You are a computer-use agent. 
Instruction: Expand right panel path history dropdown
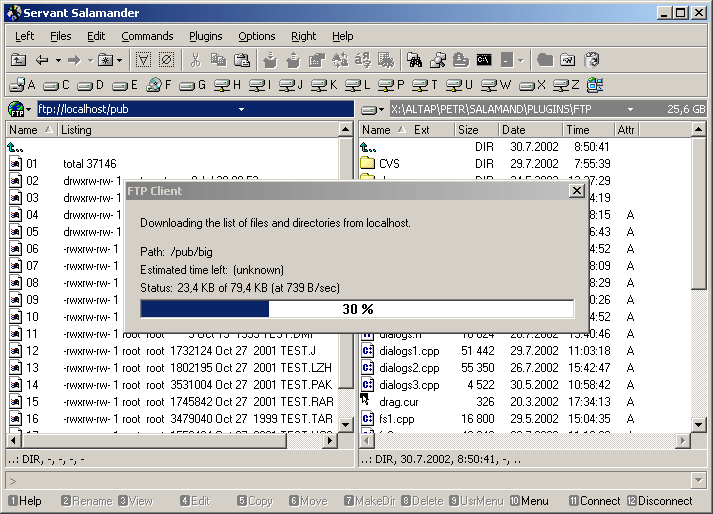click(630, 109)
